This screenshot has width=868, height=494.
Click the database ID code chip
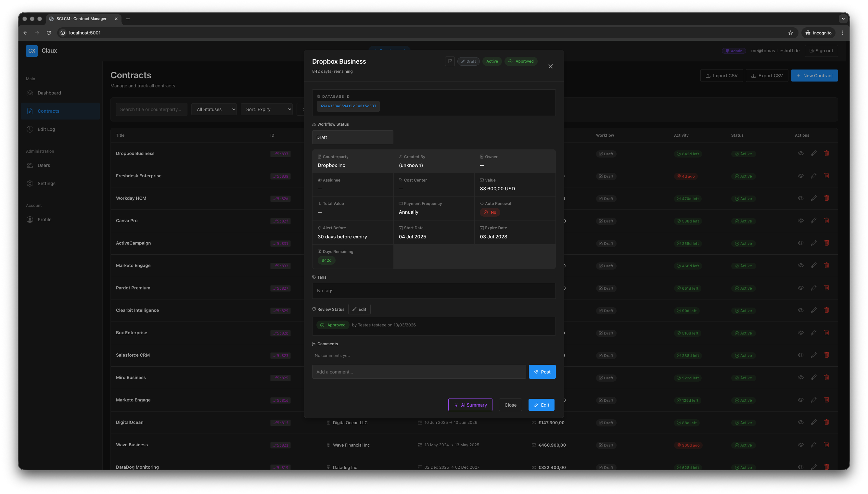(348, 106)
